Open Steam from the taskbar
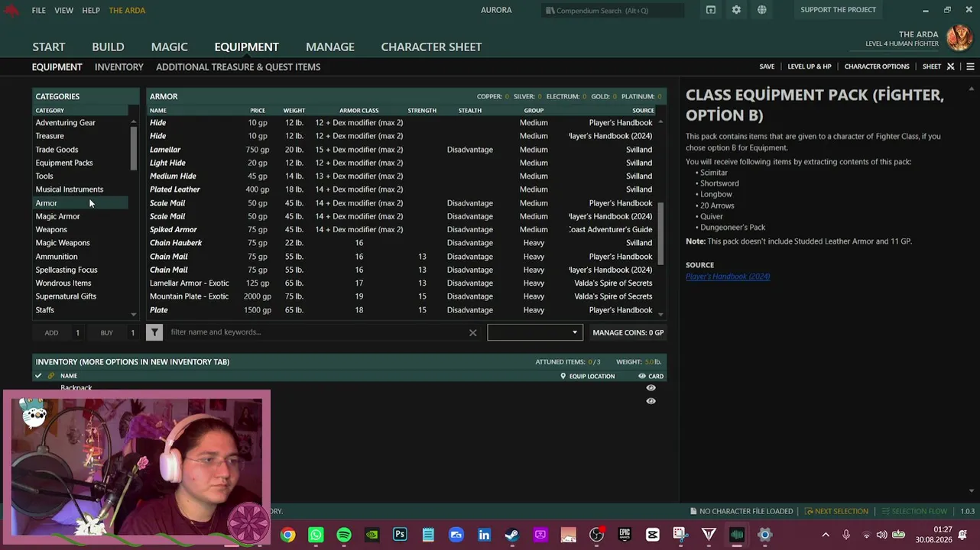 tap(512, 535)
